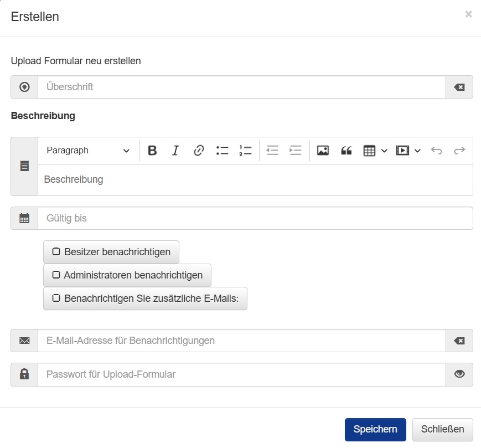Clear the email address field with backspace icon
The image size is (481, 448).
click(x=459, y=341)
